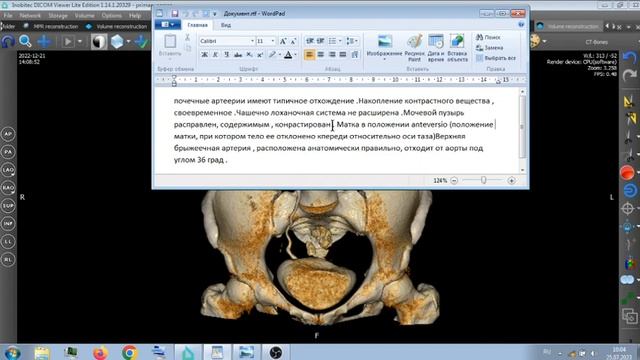640x360 pixels.
Task: Open the Вид tab in WordPad
Action: coord(226,25)
